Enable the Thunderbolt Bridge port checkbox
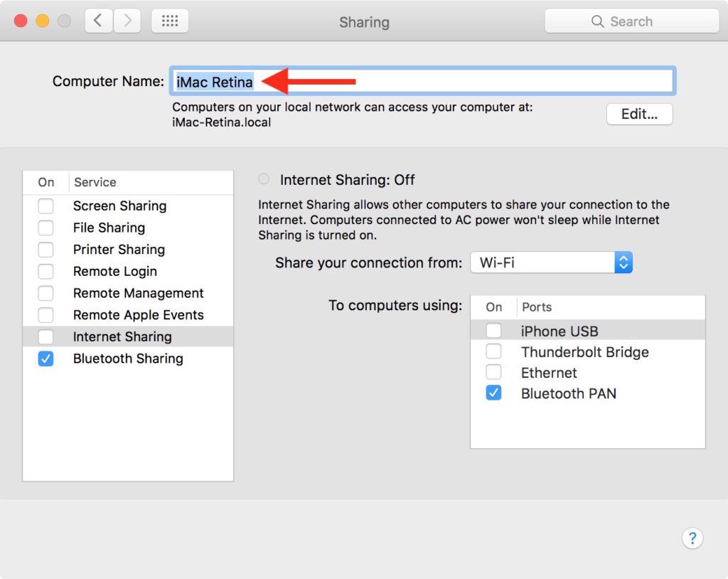Image resolution: width=728 pixels, height=579 pixels. pos(493,351)
